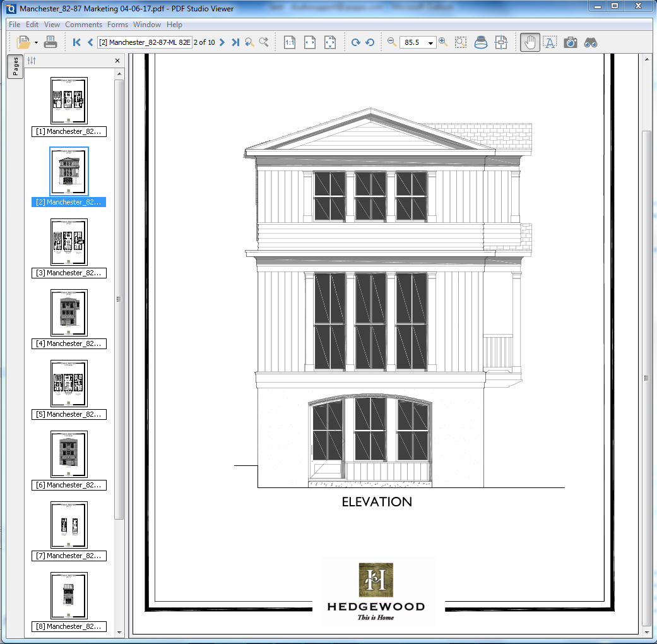Expand thumbnail sizing options in Pages panel

[x=30, y=60]
